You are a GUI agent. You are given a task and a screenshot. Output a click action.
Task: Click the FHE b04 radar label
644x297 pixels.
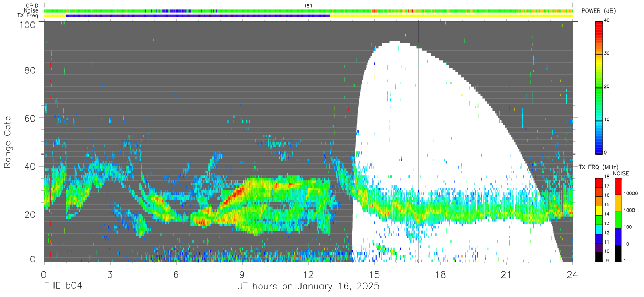(62, 287)
